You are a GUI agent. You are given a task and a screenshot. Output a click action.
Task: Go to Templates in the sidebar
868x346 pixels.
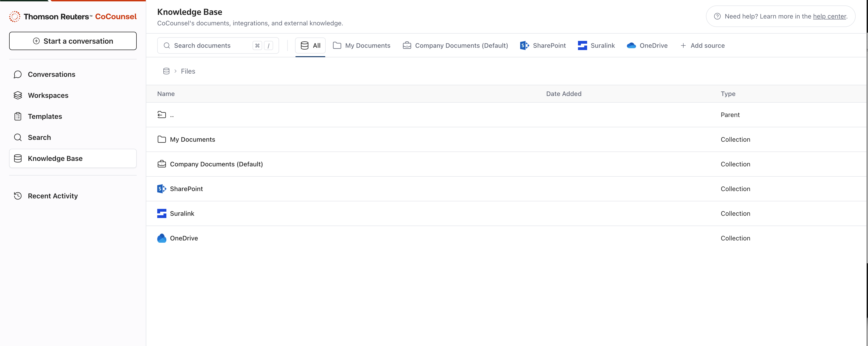[45, 117]
